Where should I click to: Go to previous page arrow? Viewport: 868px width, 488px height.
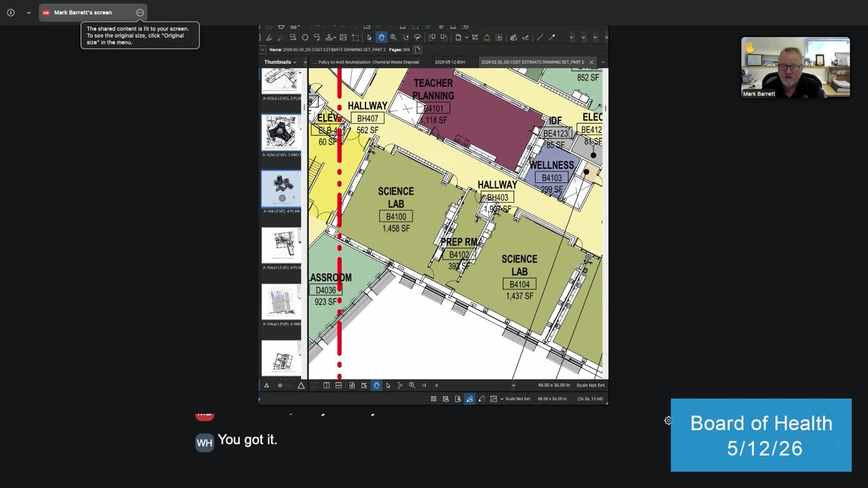pyautogui.click(x=436, y=385)
